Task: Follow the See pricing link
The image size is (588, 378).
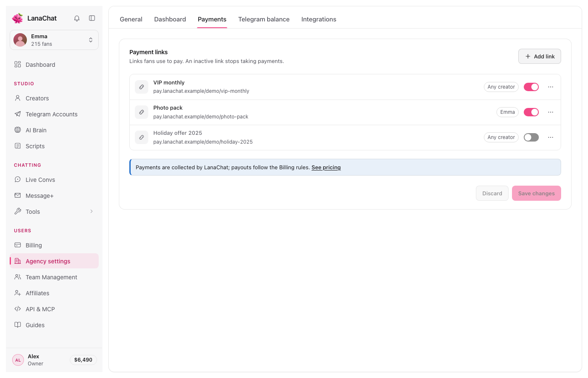Action: pos(326,167)
